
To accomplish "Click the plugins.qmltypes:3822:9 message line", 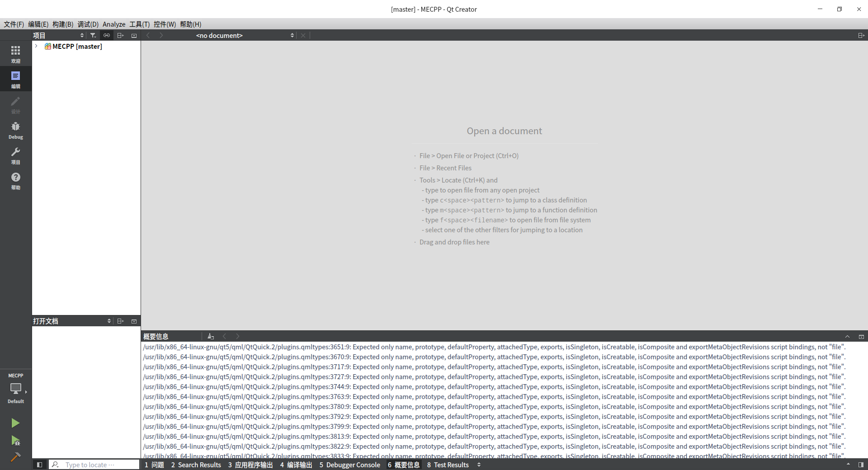I will coord(494,446).
